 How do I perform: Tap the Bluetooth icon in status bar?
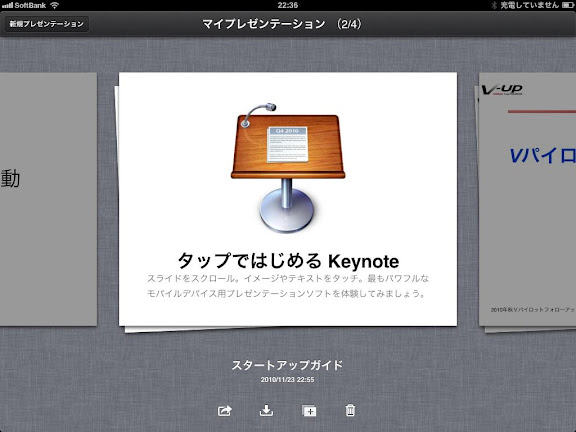coord(494,5)
